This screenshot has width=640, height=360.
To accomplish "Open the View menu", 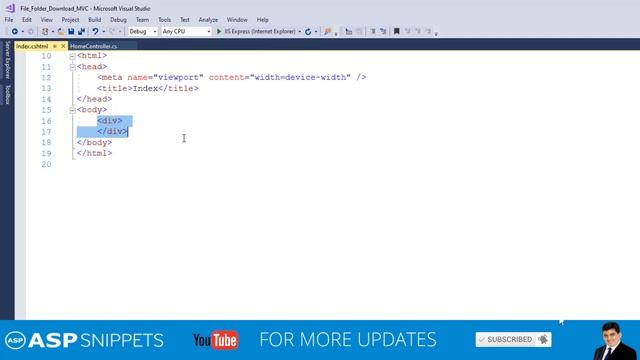I will [47, 20].
